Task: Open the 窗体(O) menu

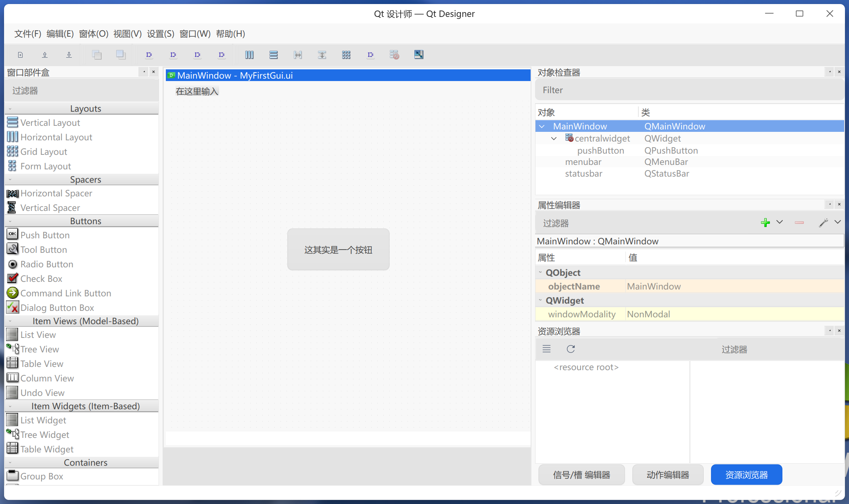Action: pos(94,34)
